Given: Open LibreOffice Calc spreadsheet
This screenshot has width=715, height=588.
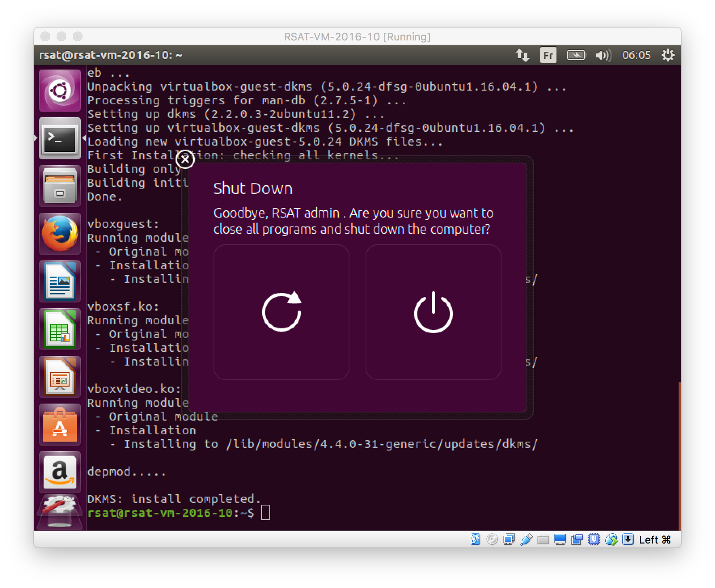Looking at the screenshot, I should pyautogui.click(x=60, y=329).
